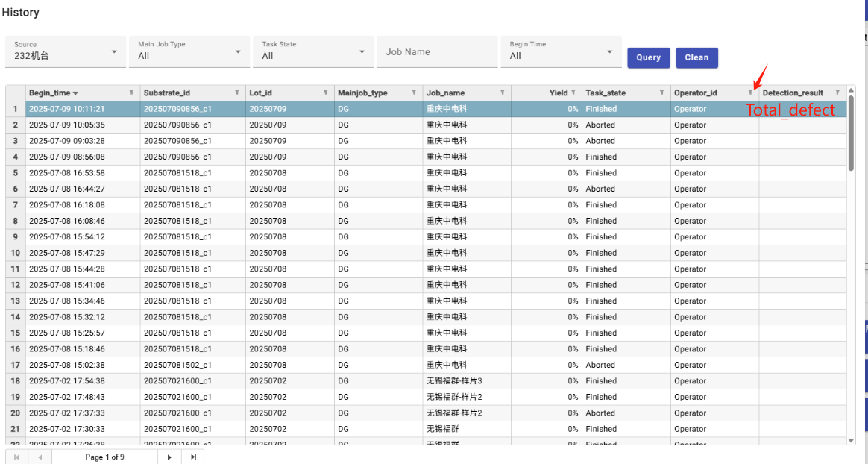Click time 2025-07-08 15:54:12

(67, 237)
